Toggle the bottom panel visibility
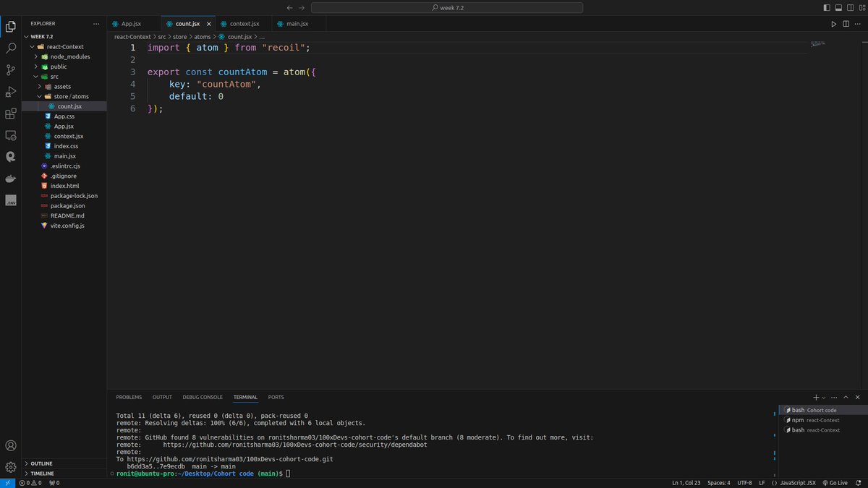Image resolution: width=868 pixels, height=488 pixels. click(838, 7)
